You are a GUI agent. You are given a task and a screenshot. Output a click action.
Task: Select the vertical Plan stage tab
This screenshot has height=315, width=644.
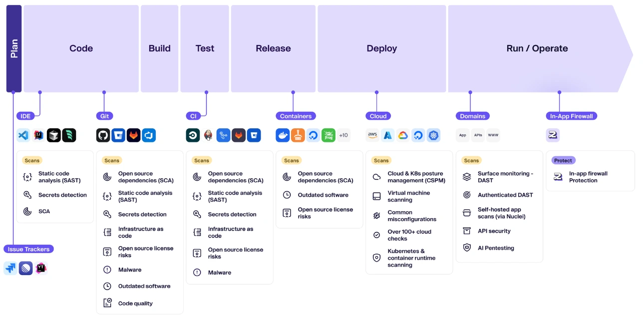point(14,48)
